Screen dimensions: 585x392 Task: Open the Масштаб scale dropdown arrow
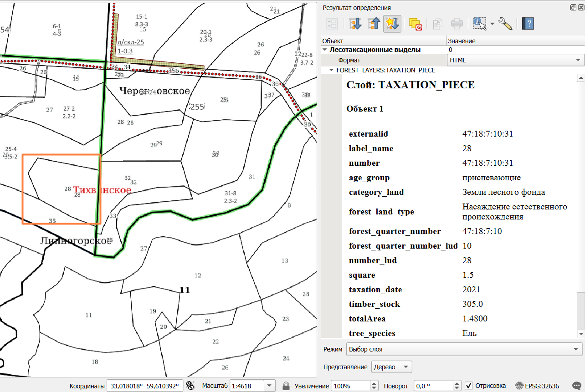[x=270, y=386]
